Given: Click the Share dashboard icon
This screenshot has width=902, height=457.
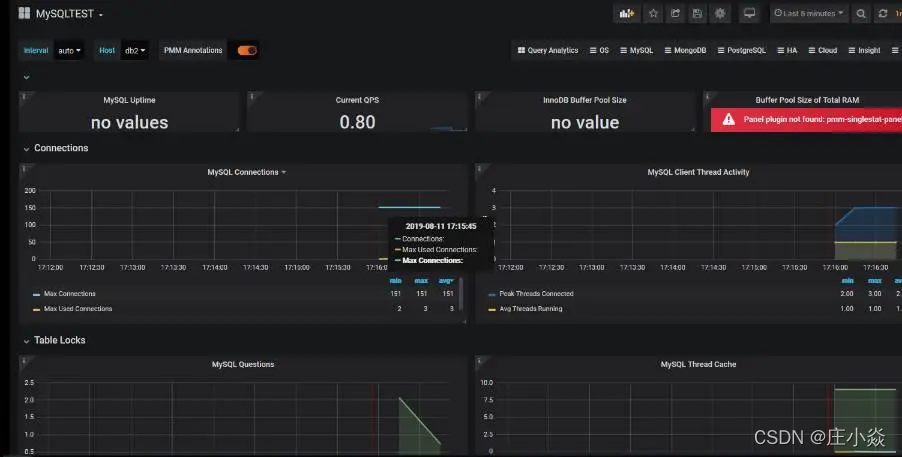Looking at the screenshot, I should 675,13.
